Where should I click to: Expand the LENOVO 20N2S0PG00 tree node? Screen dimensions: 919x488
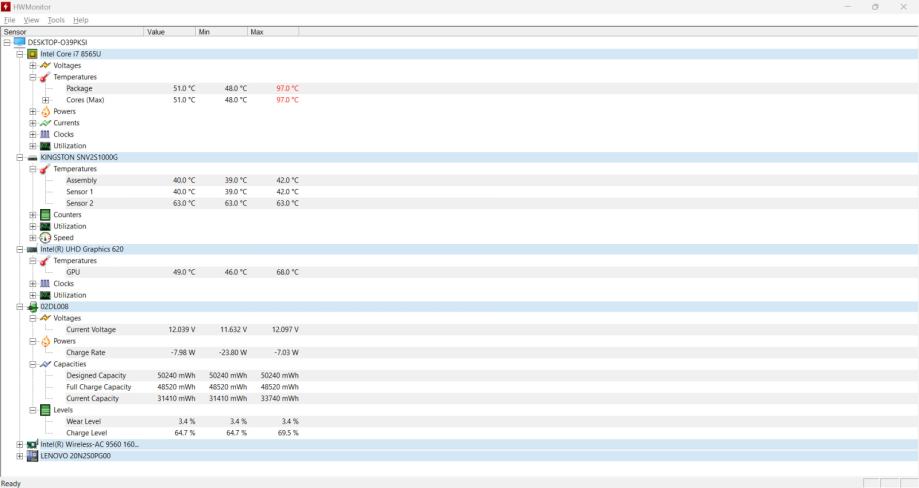coord(20,456)
